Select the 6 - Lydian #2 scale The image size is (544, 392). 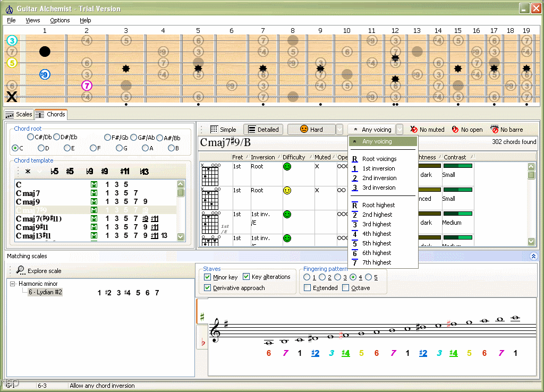(45, 292)
